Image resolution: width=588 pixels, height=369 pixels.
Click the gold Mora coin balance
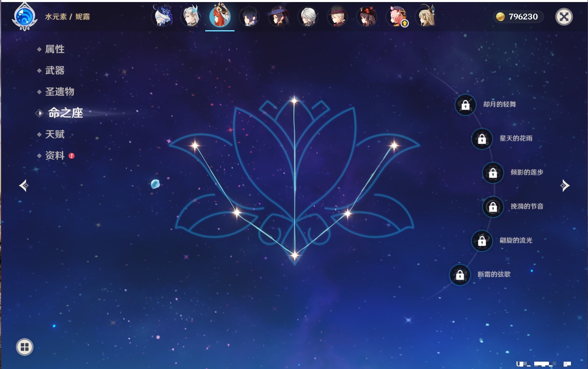coord(518,17)
